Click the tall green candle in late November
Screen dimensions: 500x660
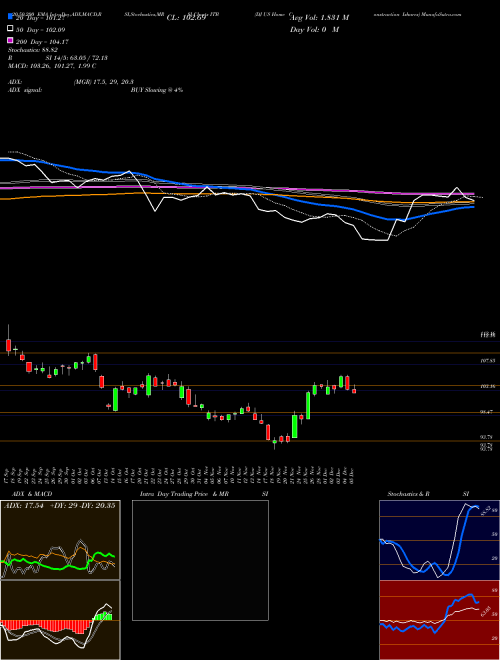click(308, 406)
